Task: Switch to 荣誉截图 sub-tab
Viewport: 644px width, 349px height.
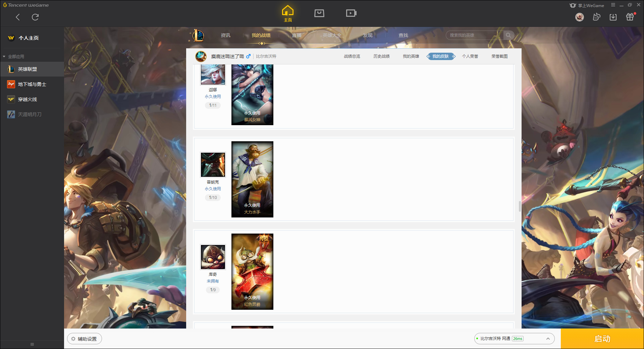Action: pos(499,56)
